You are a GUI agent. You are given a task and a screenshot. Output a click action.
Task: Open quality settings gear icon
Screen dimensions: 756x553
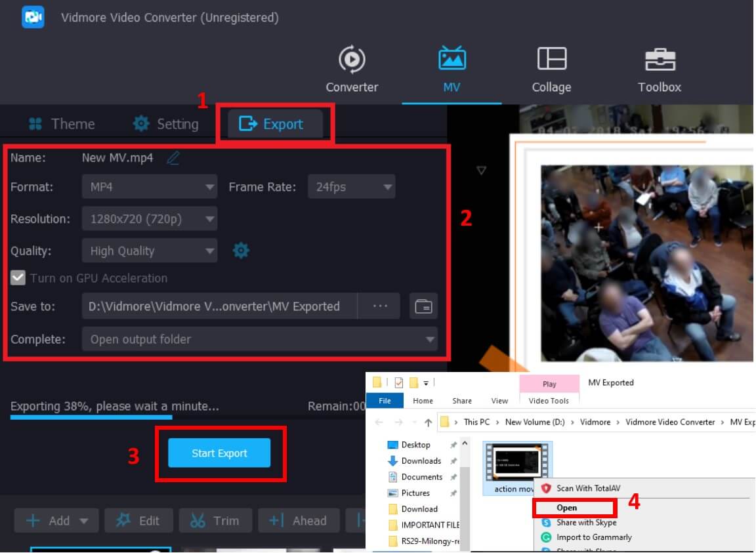tap(241, 251)
